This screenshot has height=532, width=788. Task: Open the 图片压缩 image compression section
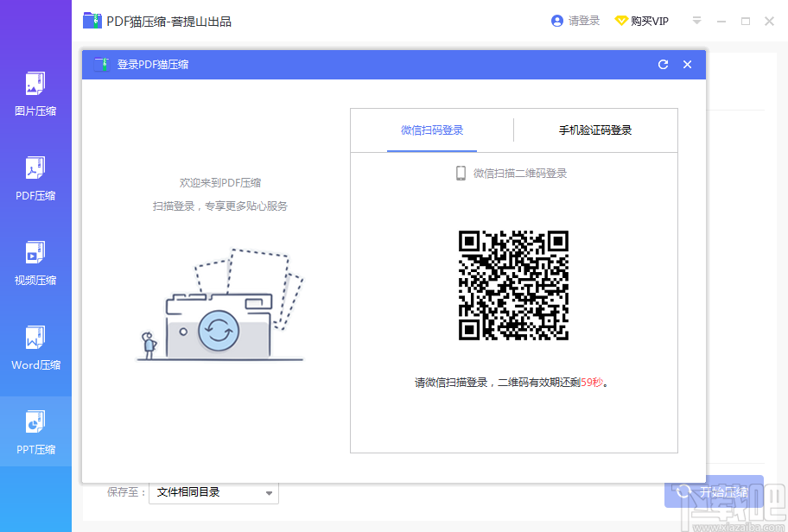click(35, 93)
